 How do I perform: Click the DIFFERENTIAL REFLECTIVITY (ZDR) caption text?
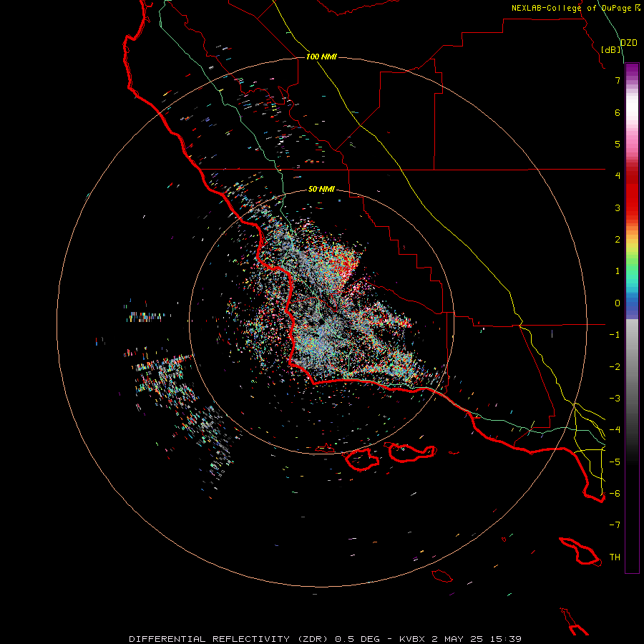pos(228,639)
